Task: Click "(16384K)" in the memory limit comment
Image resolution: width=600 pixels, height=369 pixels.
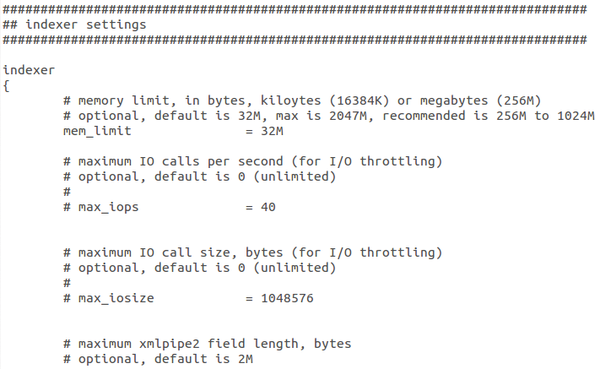Action: [359, 101]
